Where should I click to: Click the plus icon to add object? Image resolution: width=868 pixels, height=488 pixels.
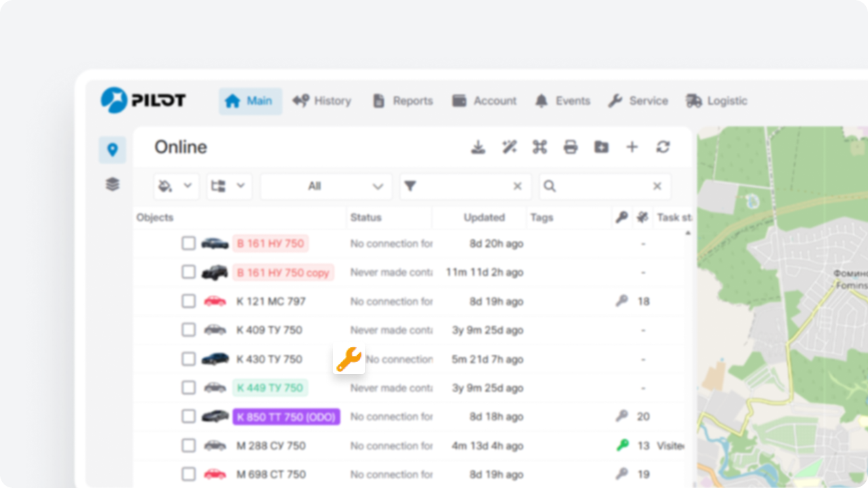632,147
